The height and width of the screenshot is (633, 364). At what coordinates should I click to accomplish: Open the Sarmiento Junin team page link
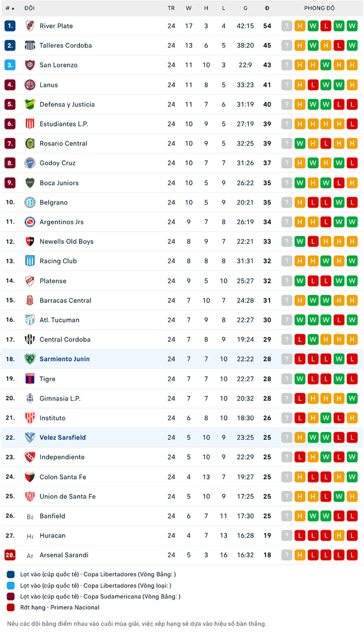coord(64,359)
